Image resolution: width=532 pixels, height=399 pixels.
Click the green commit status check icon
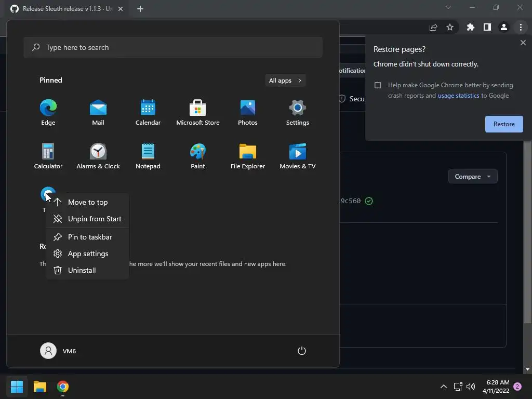pyautogui.click(x=369, y=201)
